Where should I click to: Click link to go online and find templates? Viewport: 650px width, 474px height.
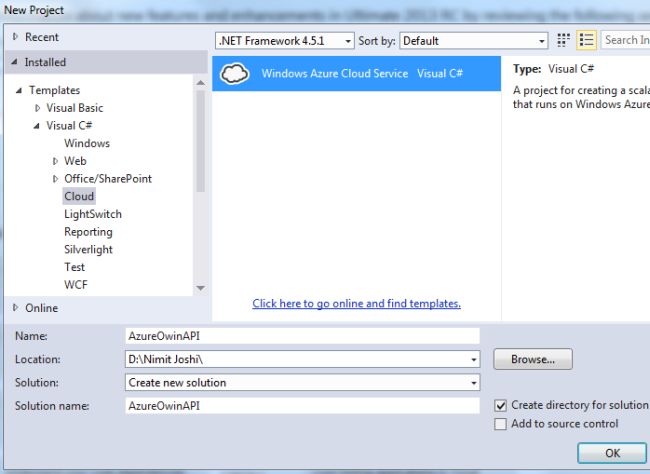click(357, 304)
